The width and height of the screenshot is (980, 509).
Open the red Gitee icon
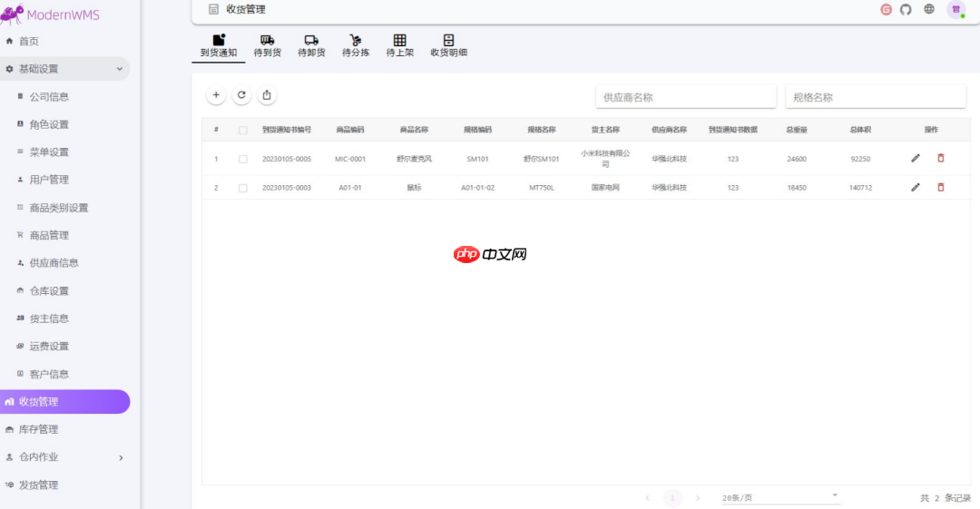click(x=886, y=9)
